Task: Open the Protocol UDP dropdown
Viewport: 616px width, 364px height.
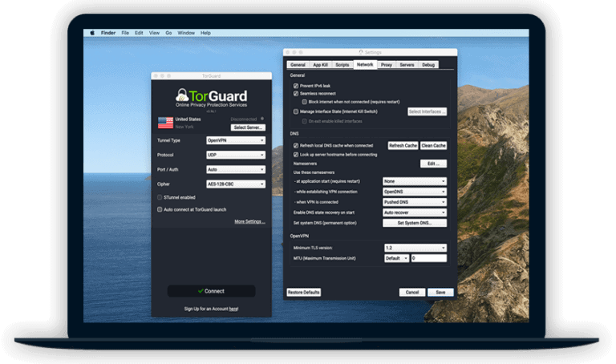Action: (x=236, y=155)
